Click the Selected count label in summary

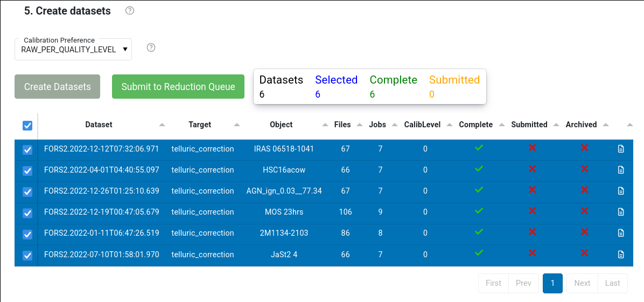pyautogui.click(x=337, y=80)
